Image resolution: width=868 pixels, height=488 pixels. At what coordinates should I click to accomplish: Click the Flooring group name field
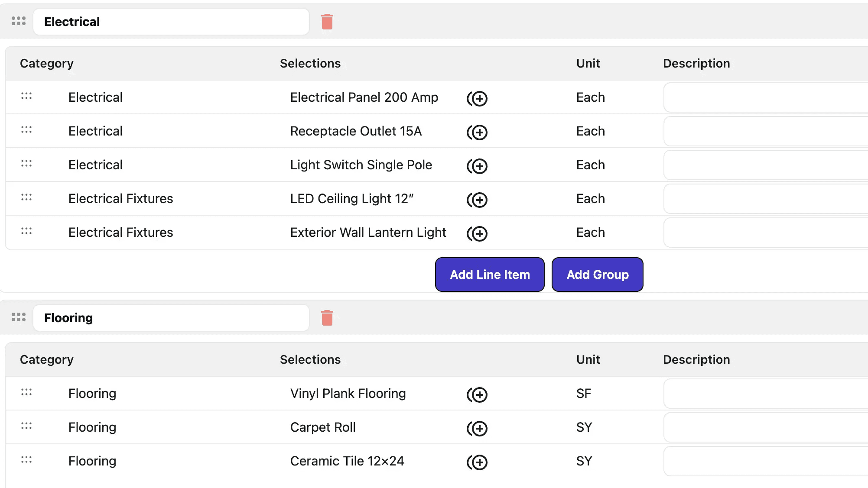pyautogui.click(x=171, y=317)
